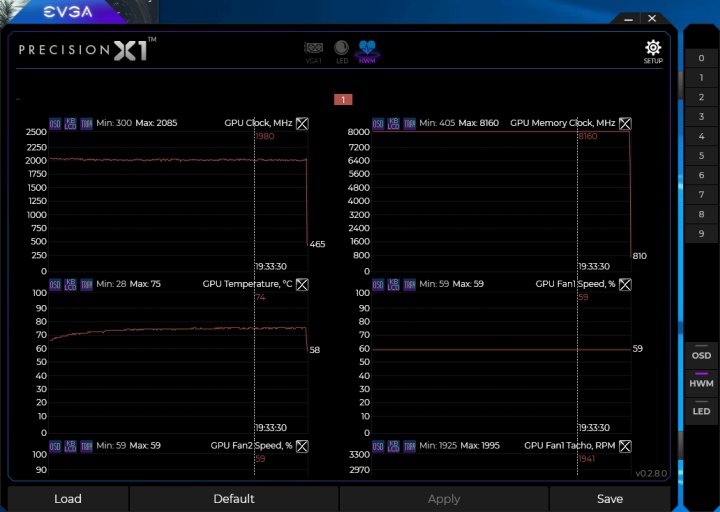Minimize the Precision X1 window

point(629,19)
